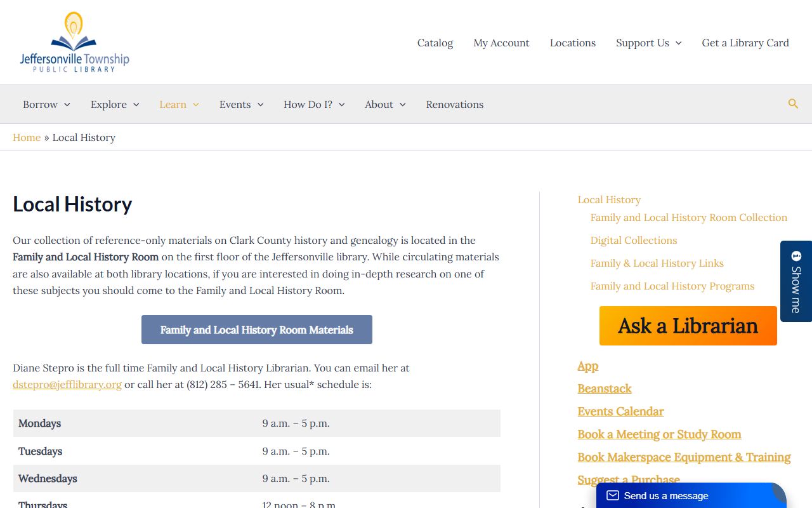Open the Local History sidebar link

click(609, 199)
